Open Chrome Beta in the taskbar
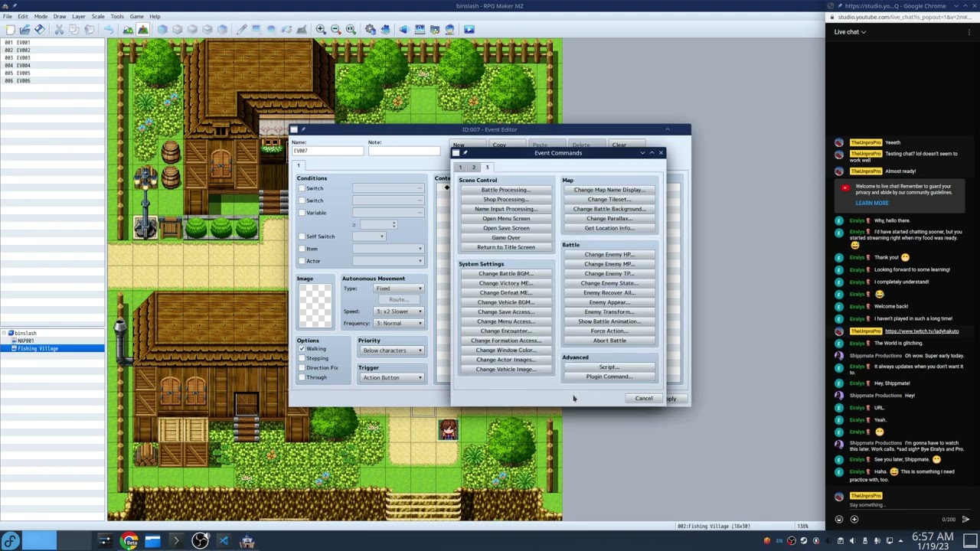The image size is (980, 551). (130, 541)
